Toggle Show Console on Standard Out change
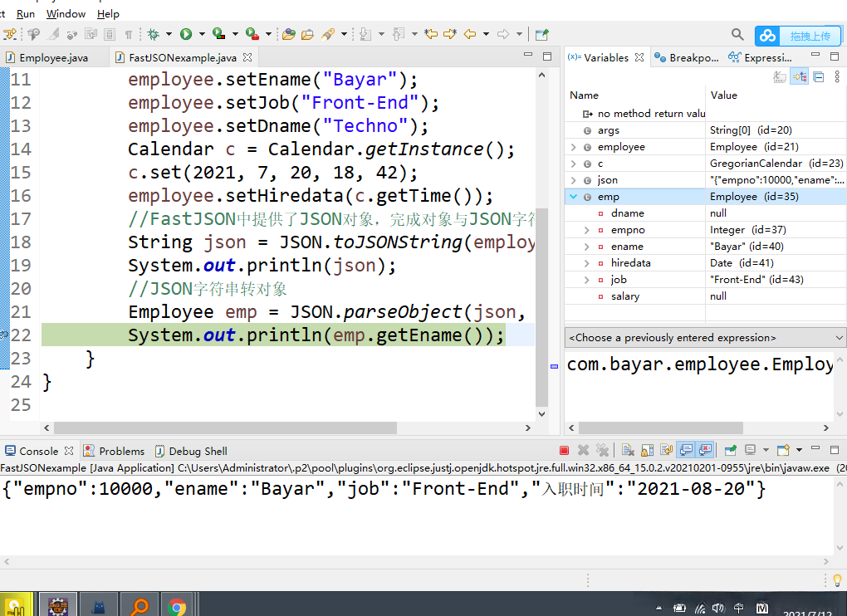The height and width of the screenshot is (616, 847). [687, 451]
